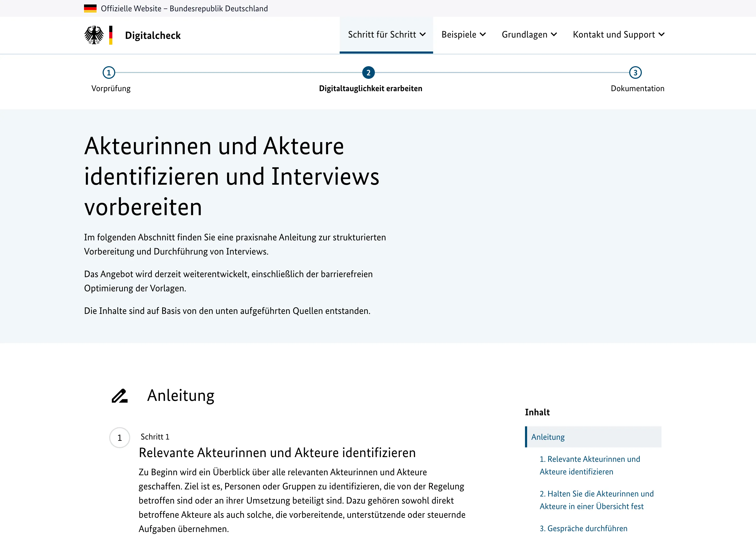
Task: Click the Dokumentation step label
Action: 638,89
